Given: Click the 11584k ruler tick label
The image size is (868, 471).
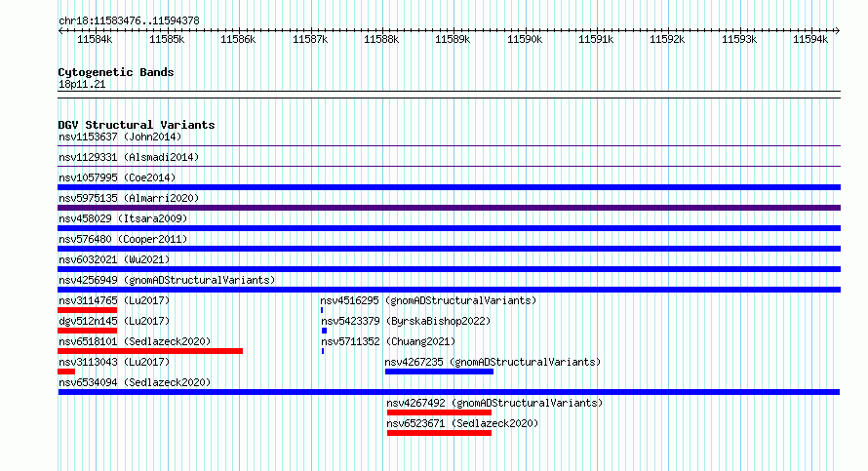Looking at the screenshot, I should (95, 39).
